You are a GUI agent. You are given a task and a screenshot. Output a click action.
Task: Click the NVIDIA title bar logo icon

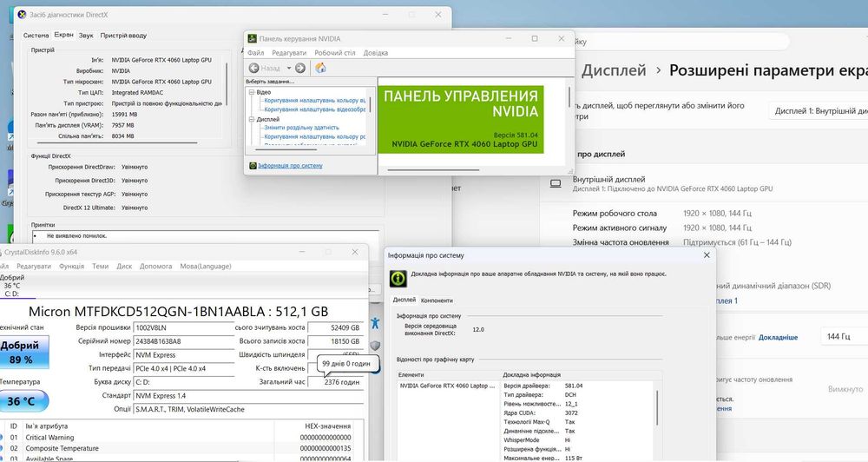click(x=253, y=39)
